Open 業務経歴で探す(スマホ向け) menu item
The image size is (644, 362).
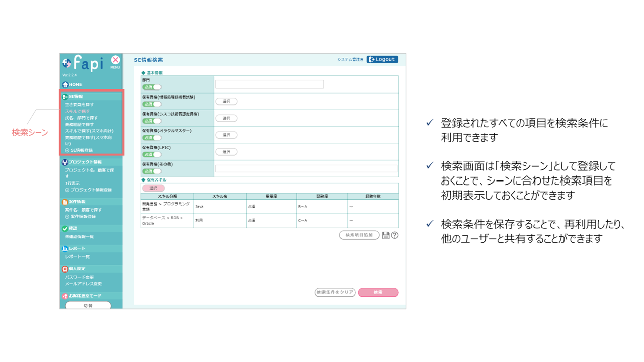pos(89,140)
